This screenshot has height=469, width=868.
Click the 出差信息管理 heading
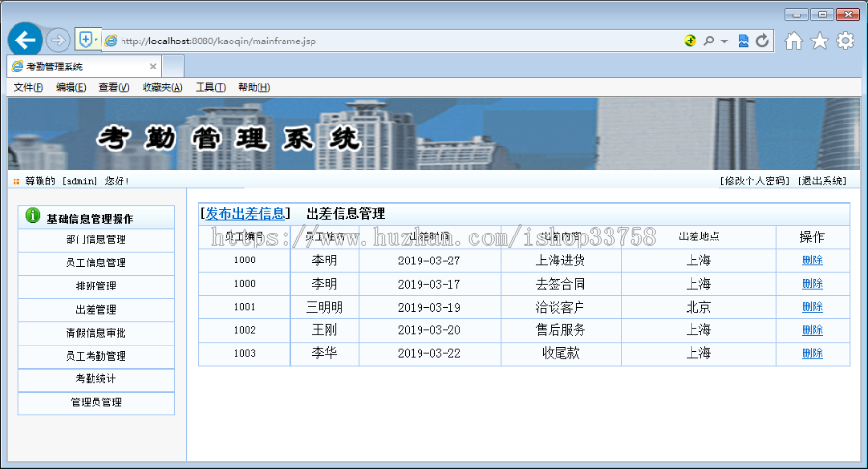[x=345, y=213]
